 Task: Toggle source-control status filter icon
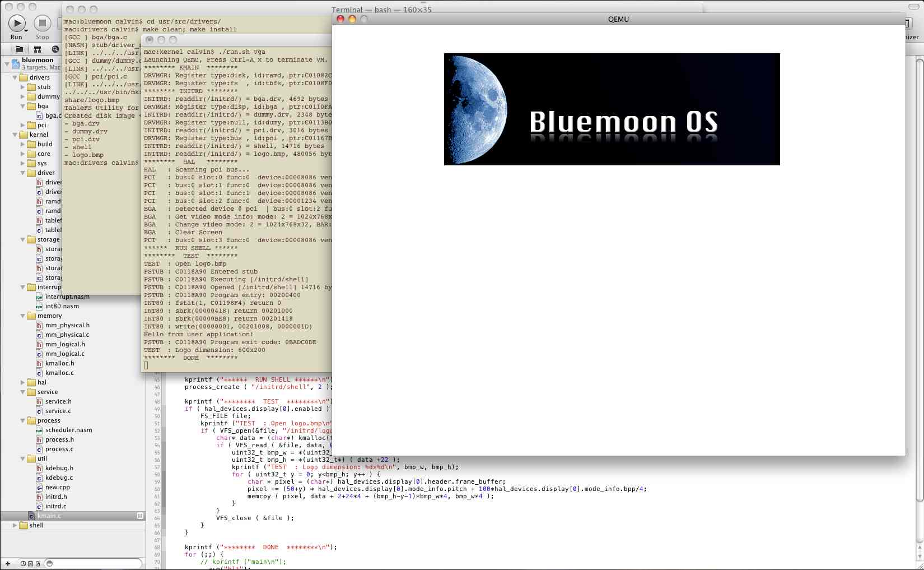click(x=30, y=564)
